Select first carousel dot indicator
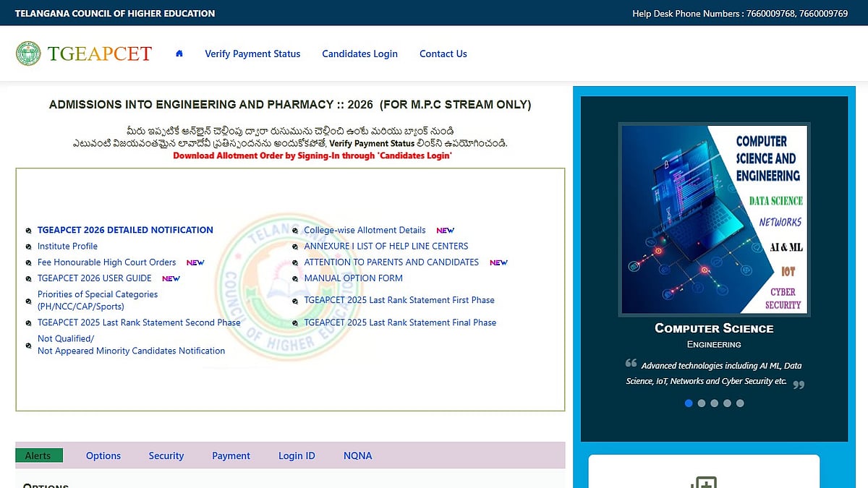This screenshot has width=868, height=488. coord(689,403)
